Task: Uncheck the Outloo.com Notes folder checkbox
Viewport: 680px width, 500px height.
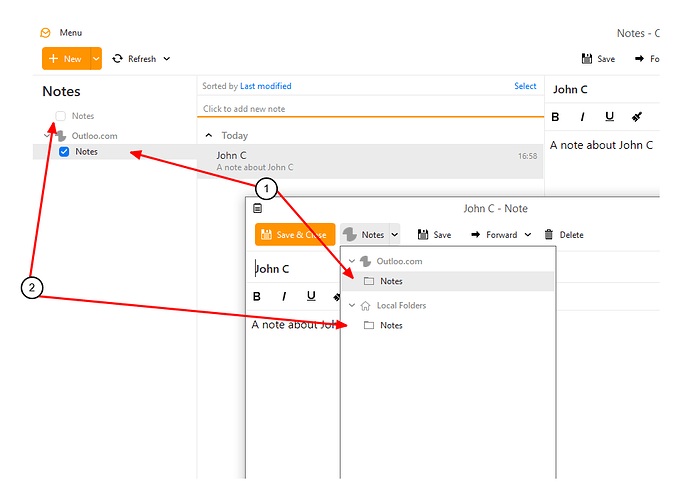Action: [64, 152]
